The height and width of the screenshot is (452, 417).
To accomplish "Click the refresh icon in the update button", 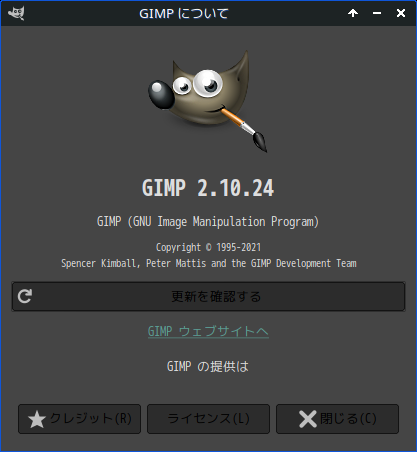I will [25, 296].
